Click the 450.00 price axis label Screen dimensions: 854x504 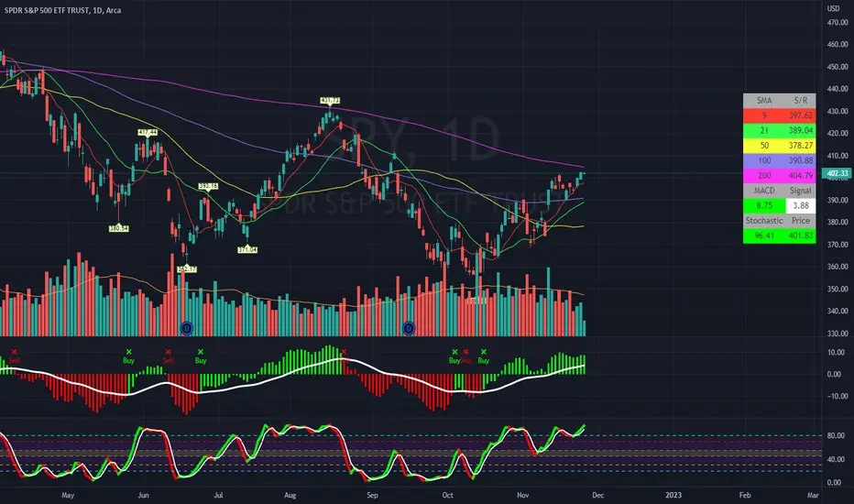pos(838,67)
